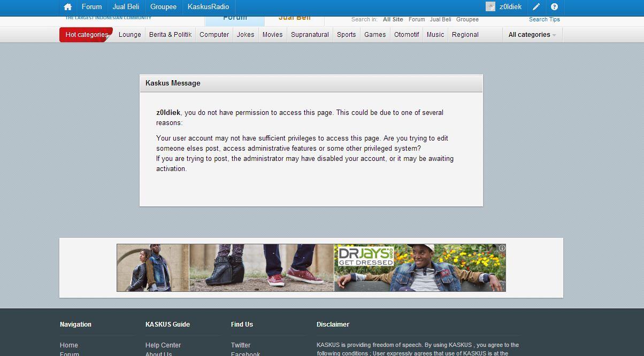Click the z0ldiek user avatar

coord(490,7)
